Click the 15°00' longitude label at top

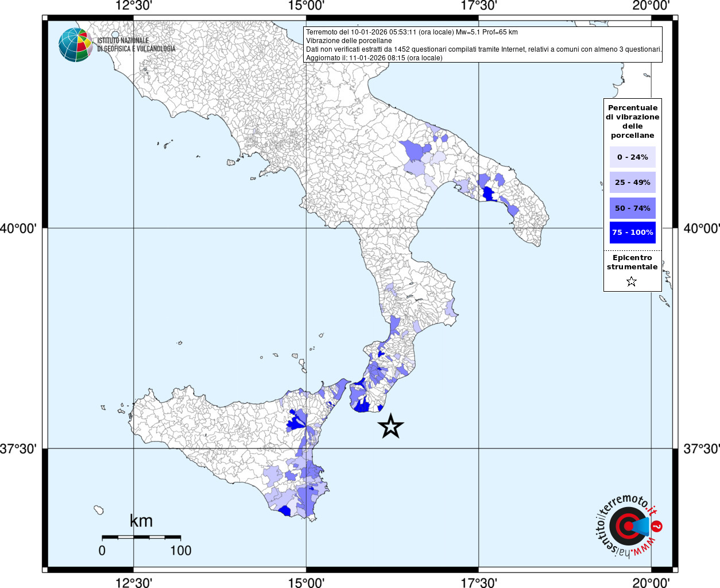pos(306,6)
